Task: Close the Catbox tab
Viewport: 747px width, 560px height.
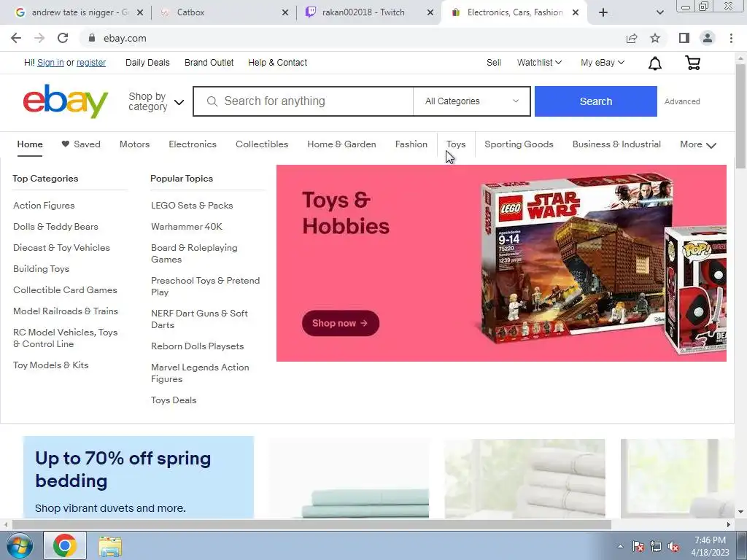Action: pyautogui.click(x=285, y=12)
